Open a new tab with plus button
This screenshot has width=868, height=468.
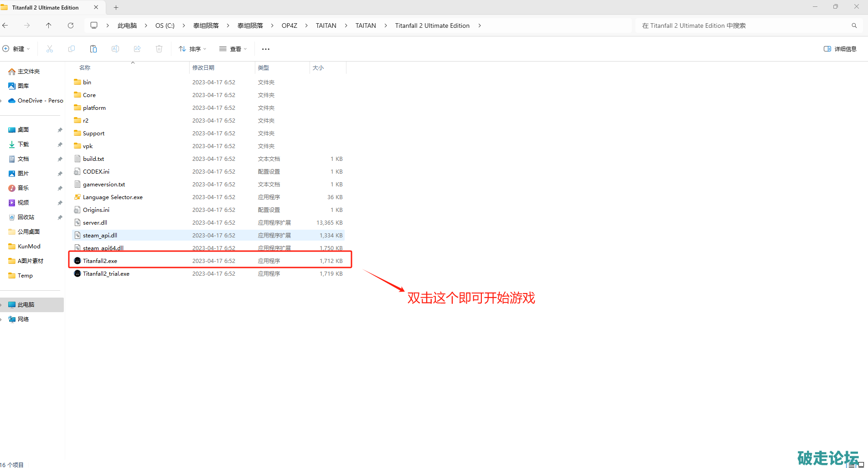click(116, 7)
